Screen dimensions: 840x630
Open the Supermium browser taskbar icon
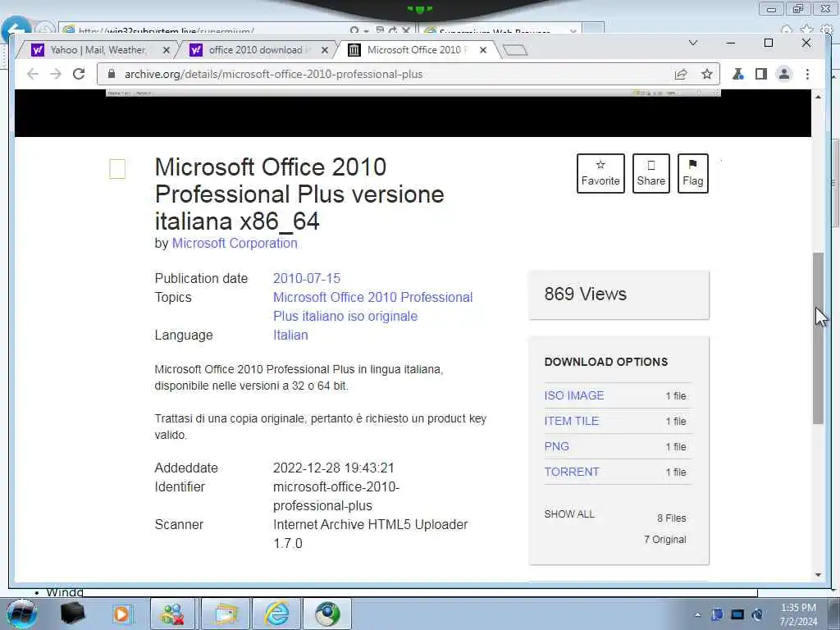pyautogui.click(x=327, y=614)
